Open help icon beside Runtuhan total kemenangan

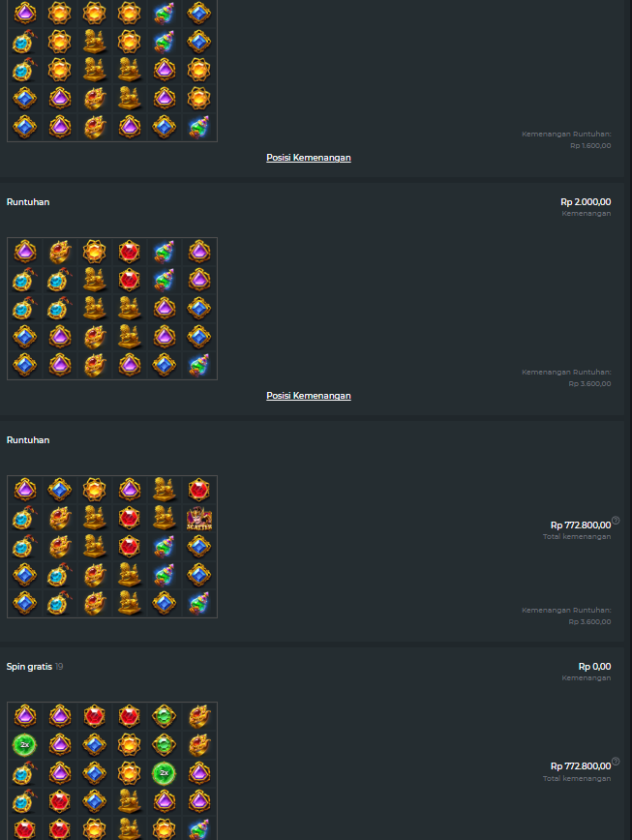click(x=616, y=520)
